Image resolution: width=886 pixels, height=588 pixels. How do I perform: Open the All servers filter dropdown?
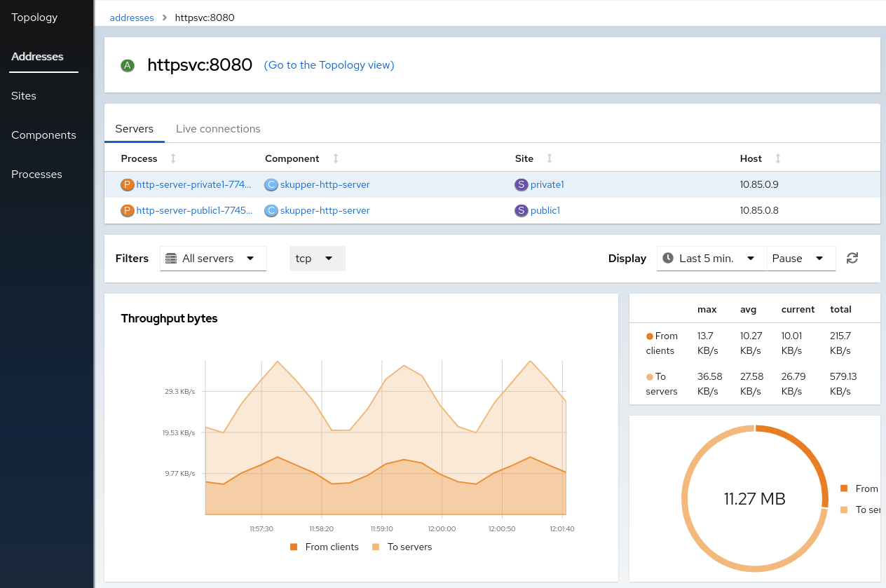click(x=213, y=259)
